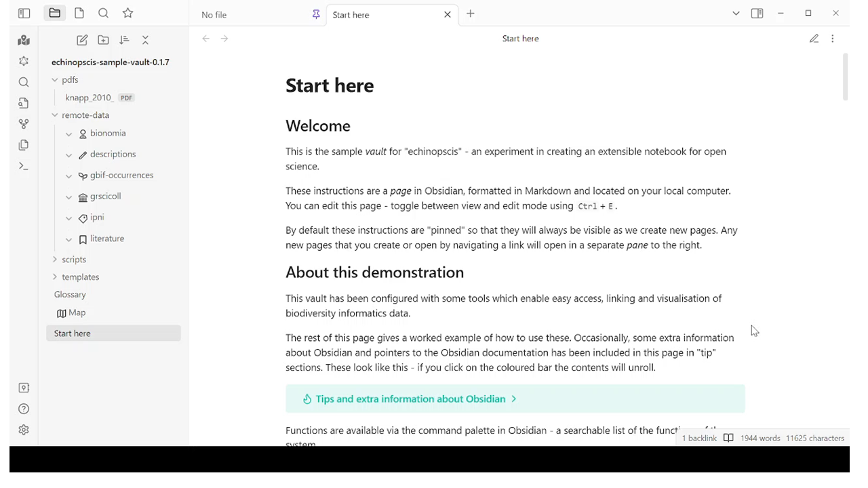868x488 pixels.
Task: Collapse the descriptions folder chevron
Action: tap(68, 155)
